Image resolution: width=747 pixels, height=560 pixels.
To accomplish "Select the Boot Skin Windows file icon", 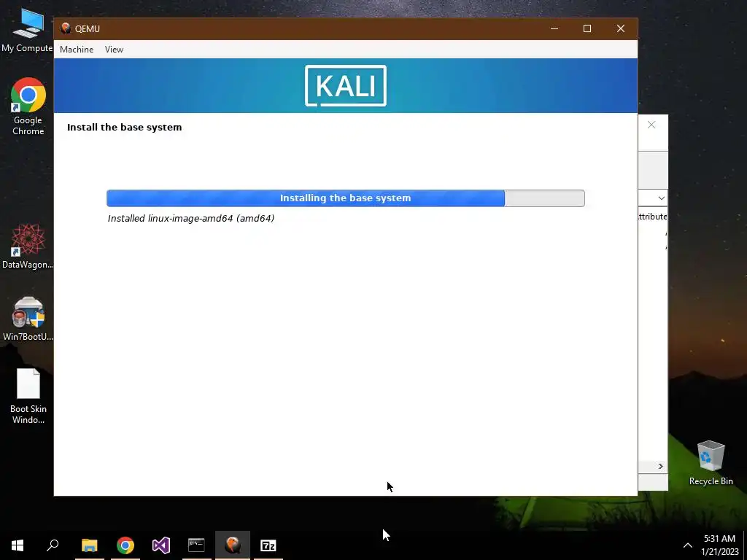I will click(x=28, y=396).
